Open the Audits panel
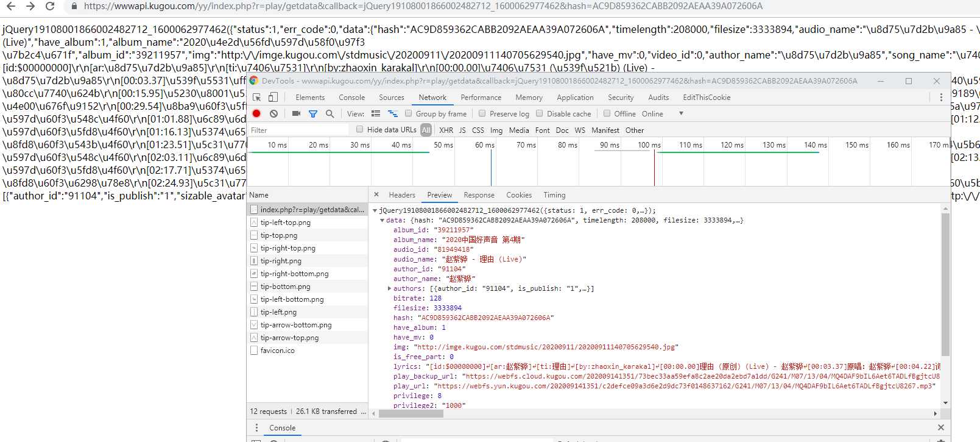980x442 pixels. click(658, 98)
